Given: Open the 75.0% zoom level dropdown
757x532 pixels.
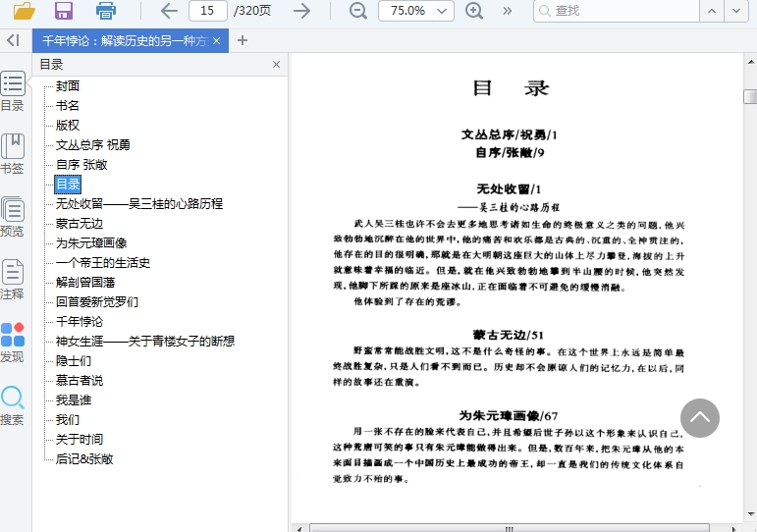Looking at the screenshot, I should (416, 11).
